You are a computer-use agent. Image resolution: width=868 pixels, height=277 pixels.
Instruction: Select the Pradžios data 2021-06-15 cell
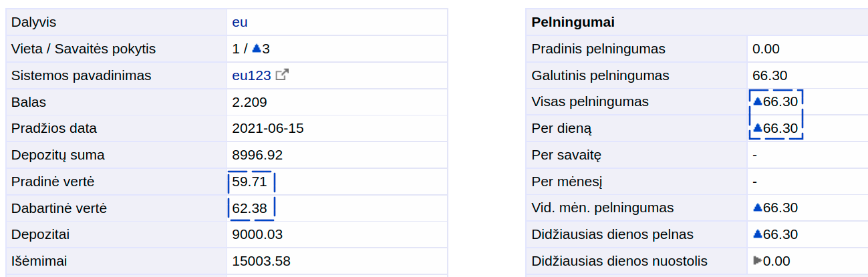pyautogui.click(x=337, y=128)
